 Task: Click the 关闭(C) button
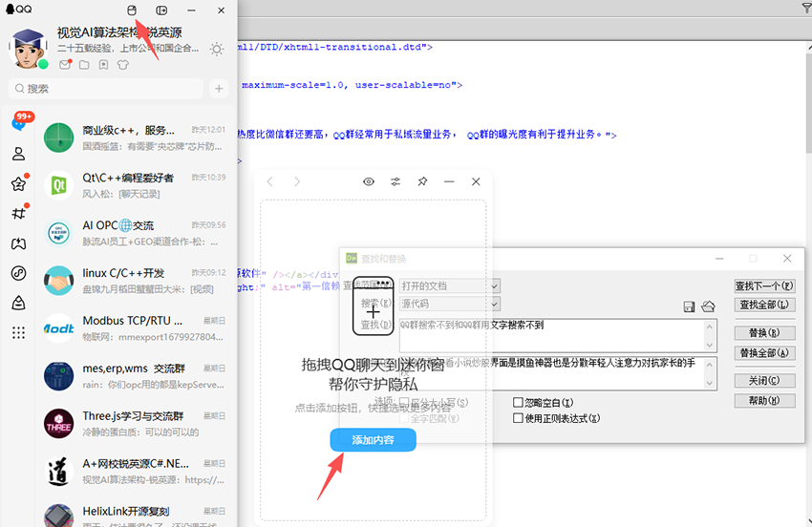click(764, 381)
